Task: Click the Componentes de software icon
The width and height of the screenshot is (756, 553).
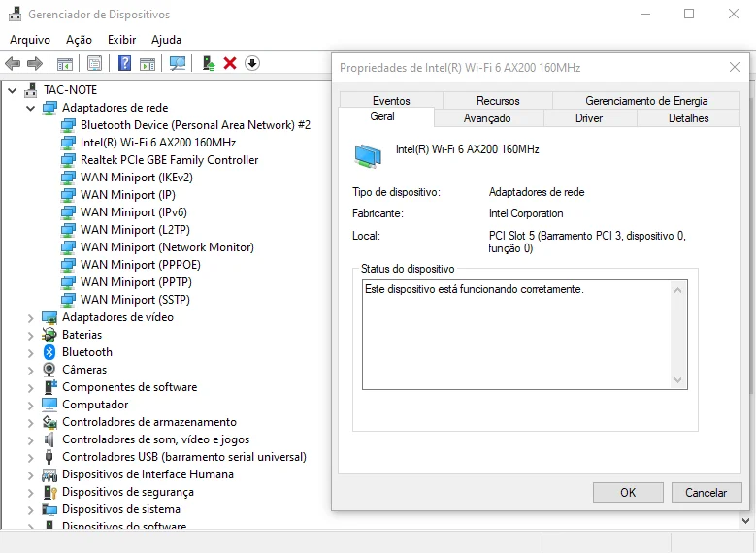Action: pos(50,387)
